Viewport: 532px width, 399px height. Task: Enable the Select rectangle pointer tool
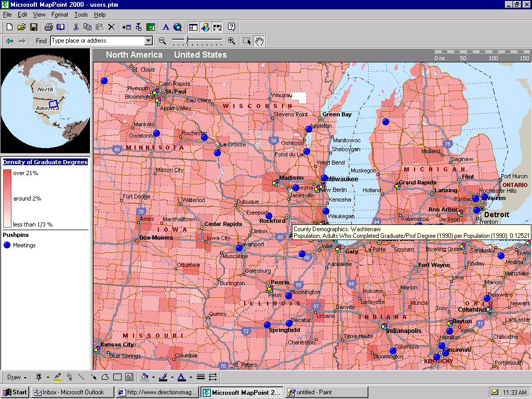[x=247, y=41]
